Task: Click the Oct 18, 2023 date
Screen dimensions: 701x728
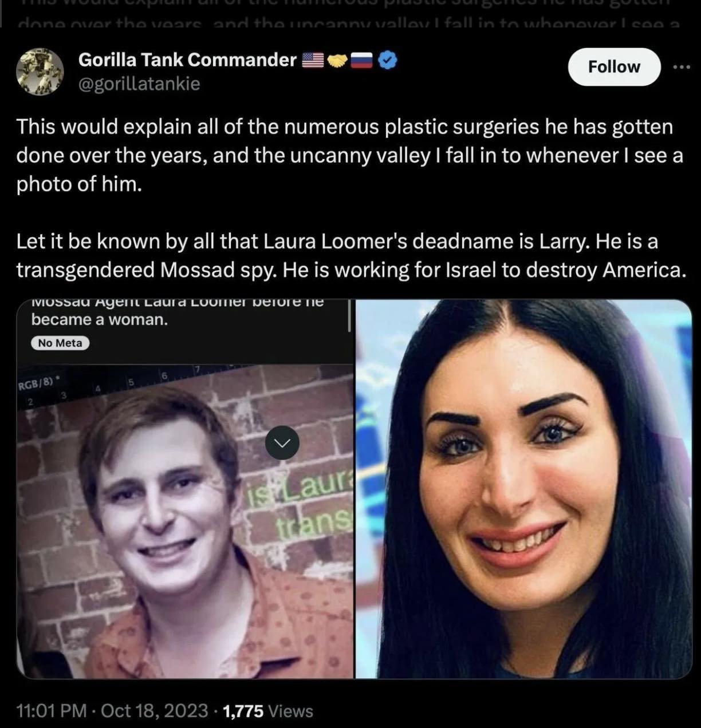Action: (x=155, y=711)
